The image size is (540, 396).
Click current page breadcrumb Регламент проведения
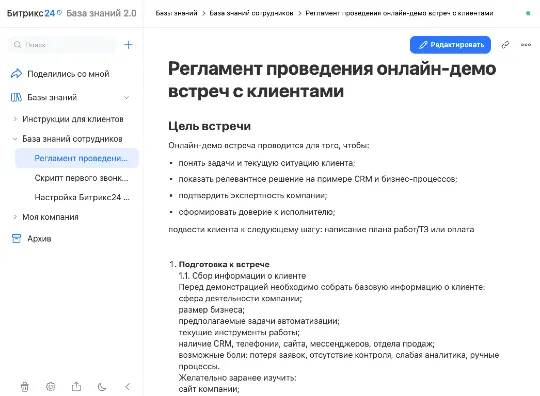tap(399, 13)
